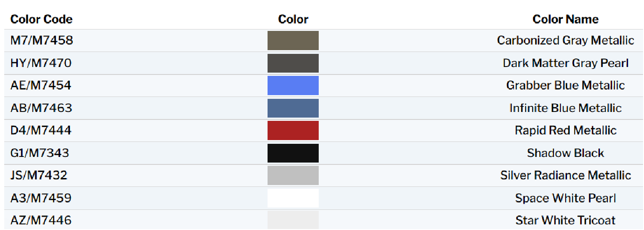Viewport: 644px width, 230px height.
Task: Select the G1/M7343 code text
Action: tap(40, 153)
